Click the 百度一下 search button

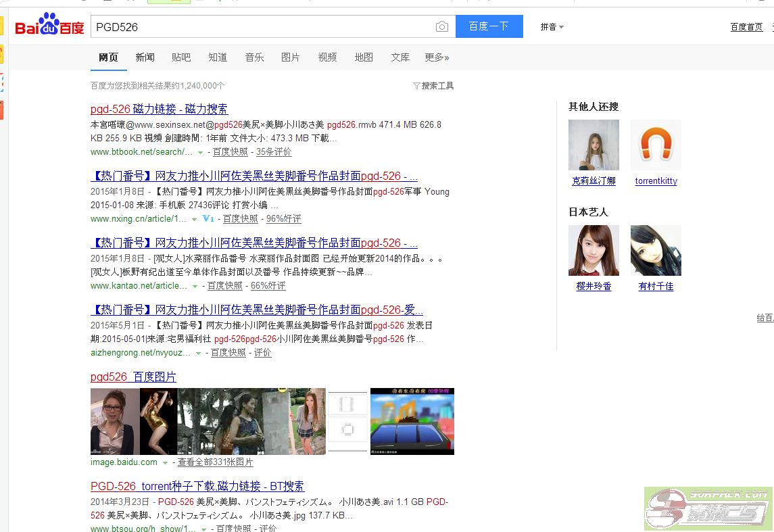[x=489, y=26]
